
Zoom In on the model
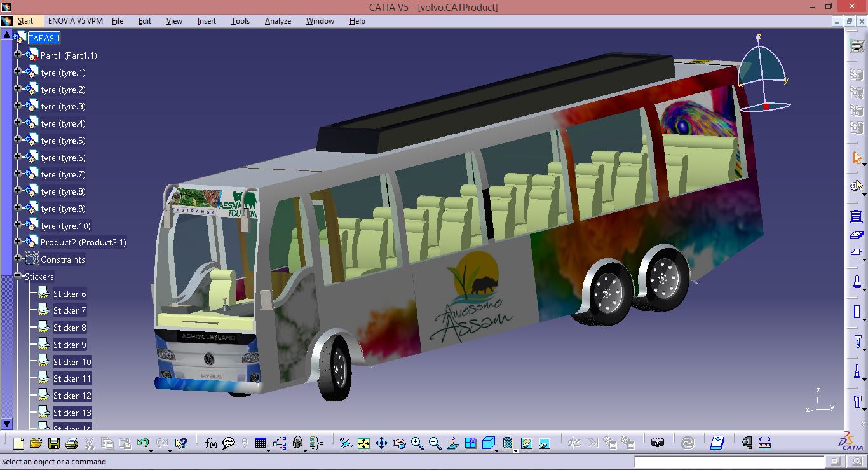coord(417,443)
